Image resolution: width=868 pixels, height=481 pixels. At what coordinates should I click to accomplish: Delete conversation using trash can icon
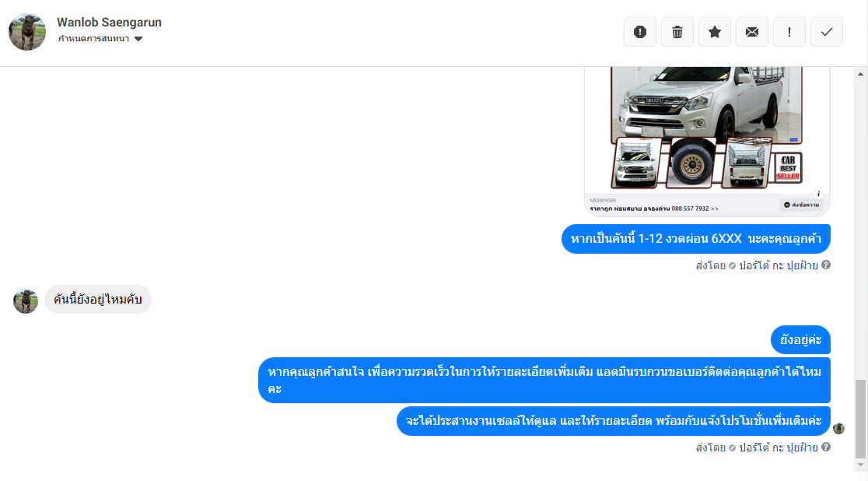click(677, 32)
